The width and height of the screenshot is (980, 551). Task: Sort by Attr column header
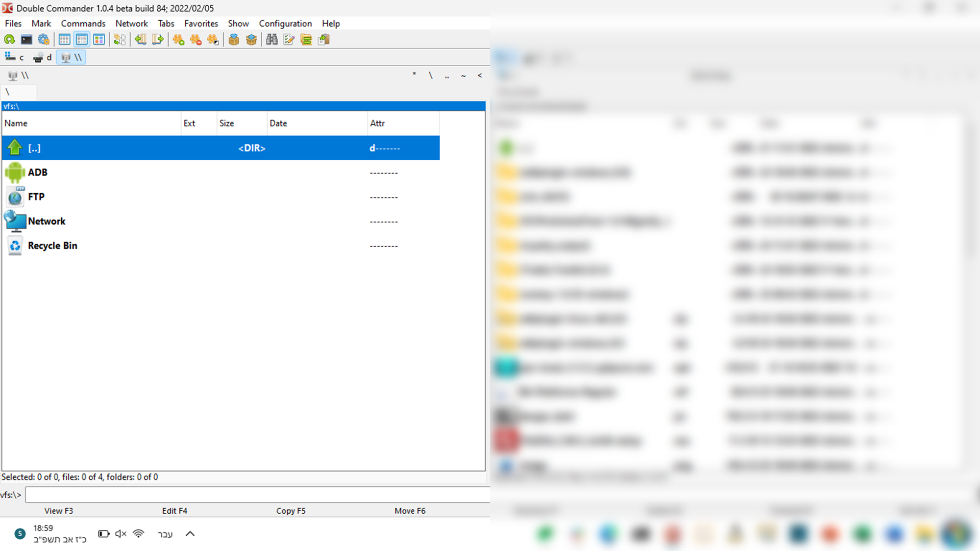[x=403, y=124]
